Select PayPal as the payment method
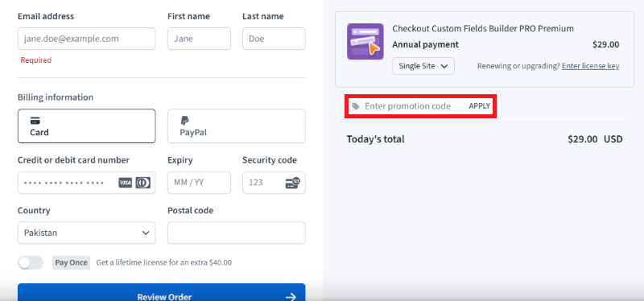The height and width of the screenshot is (301, 644). [236, 126]
